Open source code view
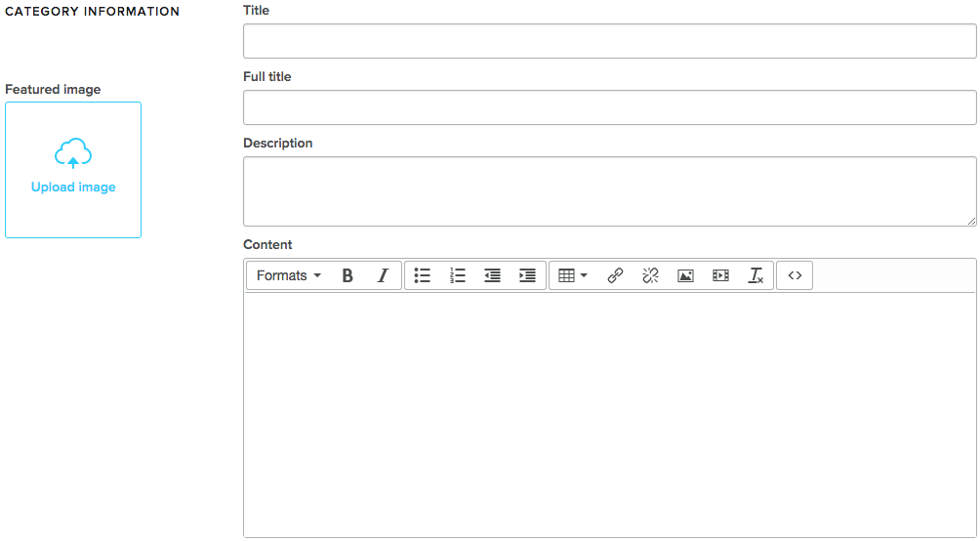Viewport: 980px width, 541px height. point(795,275)
